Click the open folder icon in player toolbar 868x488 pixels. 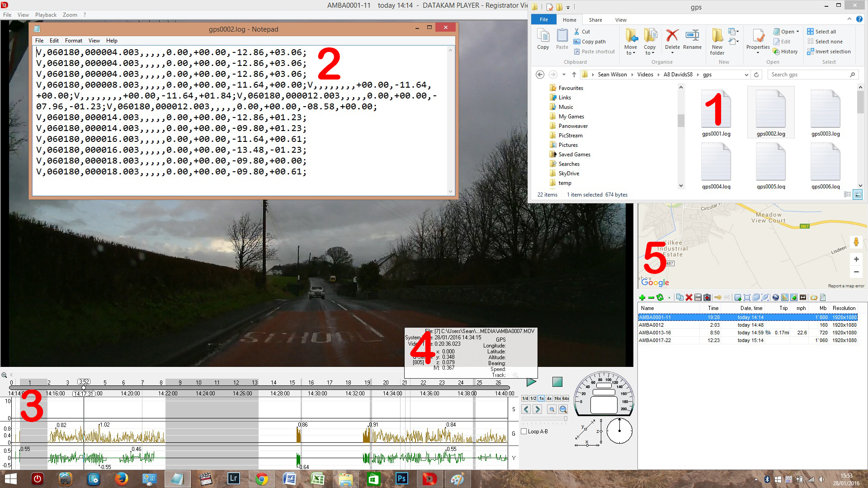coord(814,297)
